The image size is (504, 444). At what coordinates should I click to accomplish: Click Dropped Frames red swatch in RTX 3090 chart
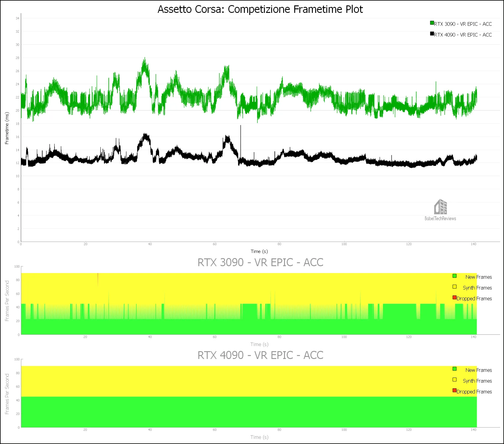[455, 297]
